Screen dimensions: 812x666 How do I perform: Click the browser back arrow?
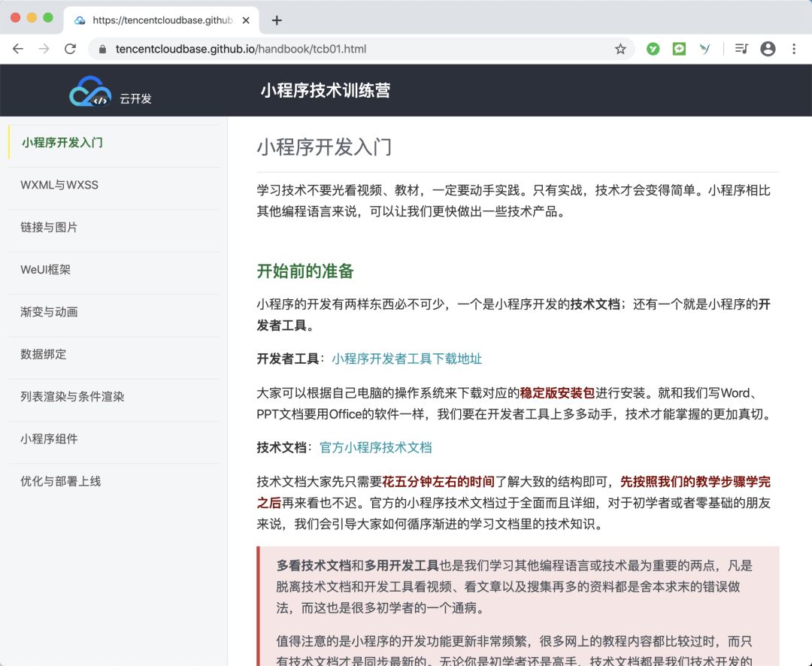coord(18,49)
